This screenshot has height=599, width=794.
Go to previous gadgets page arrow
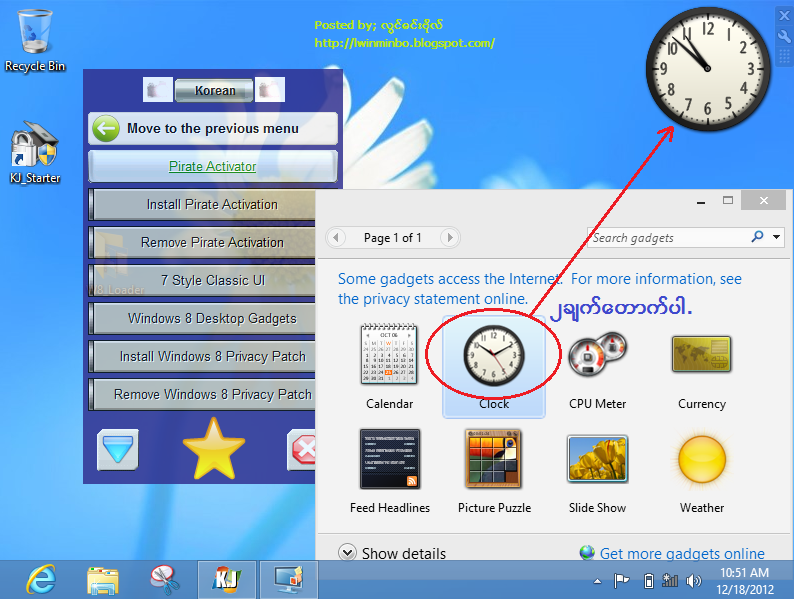click(x=336, y=237)
